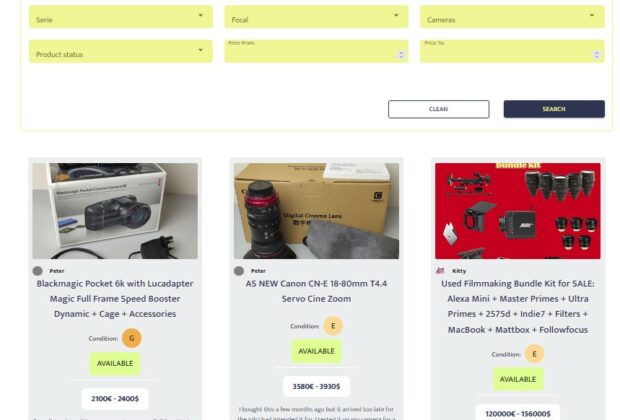Screen dimensions: 620x420
Task: Click Kitty's avatar icon
Action: 440,271
